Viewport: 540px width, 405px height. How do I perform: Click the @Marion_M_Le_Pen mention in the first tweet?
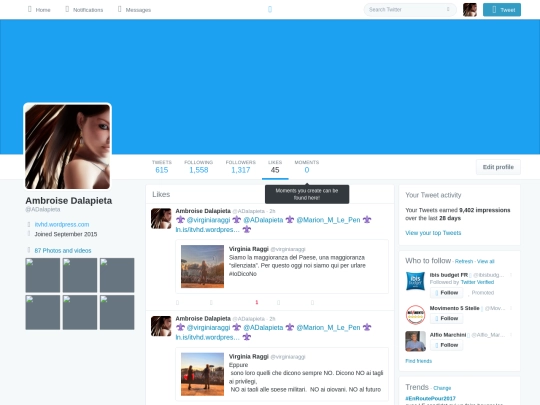(x=328, y=220)
